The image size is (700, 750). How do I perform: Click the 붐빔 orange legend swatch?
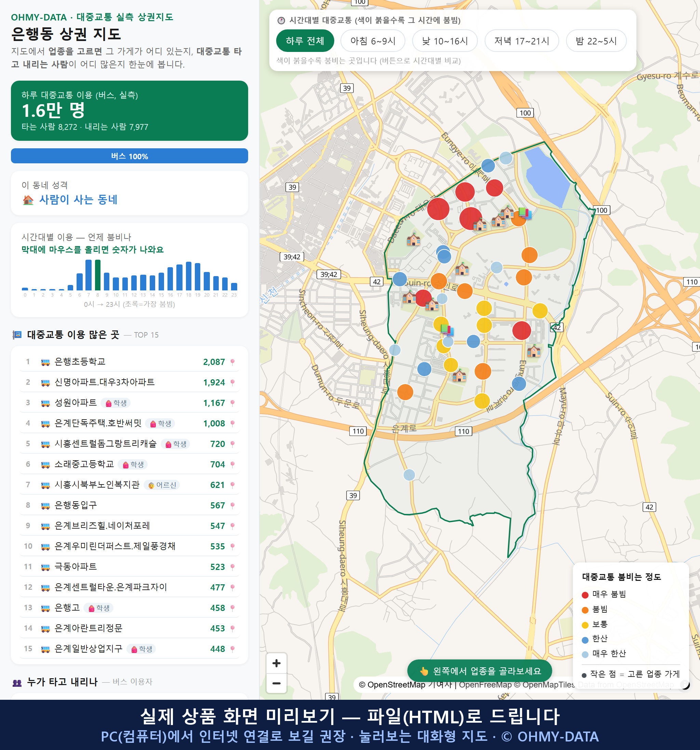(585, 610)
